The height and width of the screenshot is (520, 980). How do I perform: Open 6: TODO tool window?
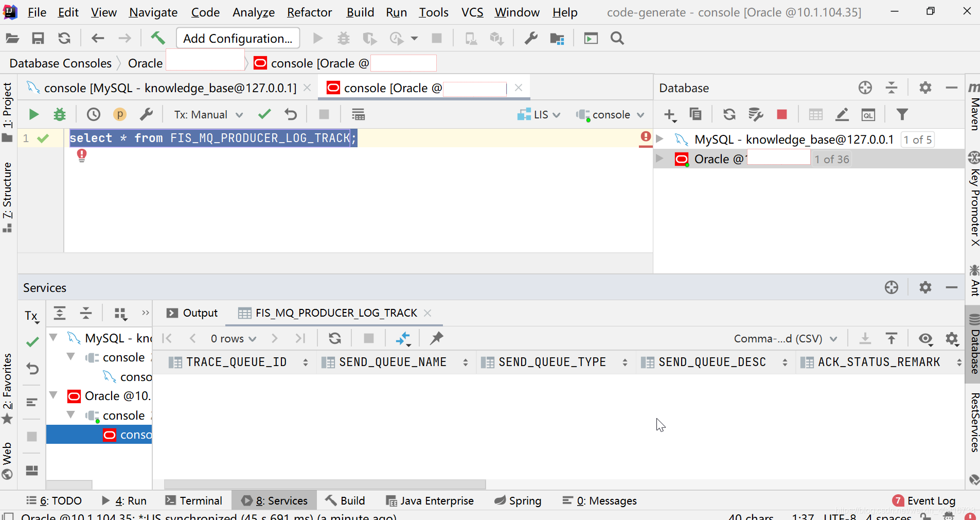[54, 500]
